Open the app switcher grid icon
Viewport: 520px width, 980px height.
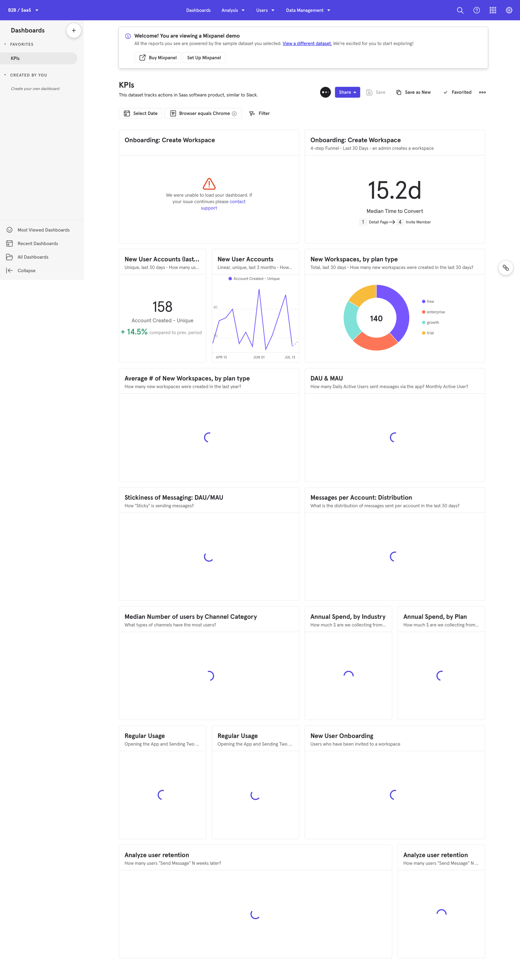493,10
